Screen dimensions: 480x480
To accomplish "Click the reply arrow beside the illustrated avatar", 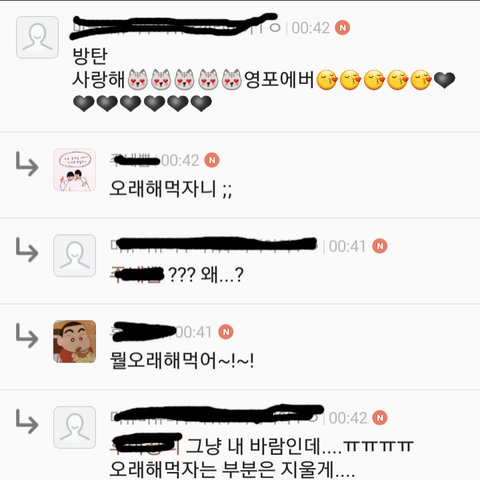I will 27,164.
